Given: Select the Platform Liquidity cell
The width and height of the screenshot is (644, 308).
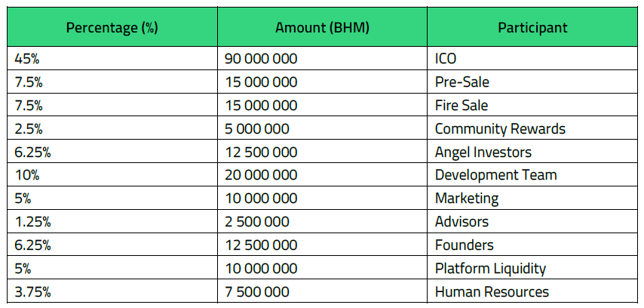Looking at the screenshot, I should [x=490, y=269].
